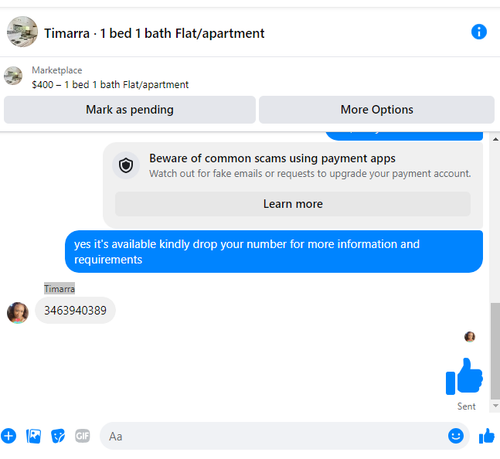The image size is (500, 459).
Task: Open more actions plus icon
Action: pos(9,436)
